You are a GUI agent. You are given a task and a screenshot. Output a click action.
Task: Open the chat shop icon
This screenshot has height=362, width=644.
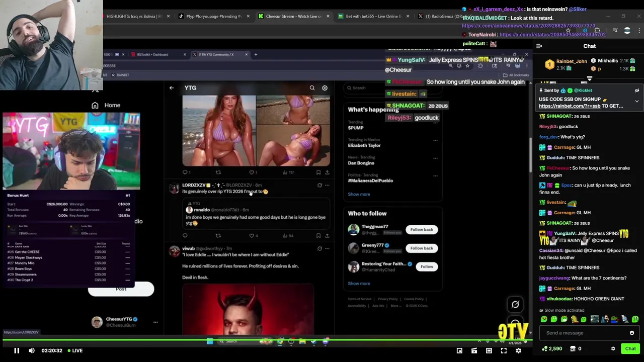(x=573, y=349)
